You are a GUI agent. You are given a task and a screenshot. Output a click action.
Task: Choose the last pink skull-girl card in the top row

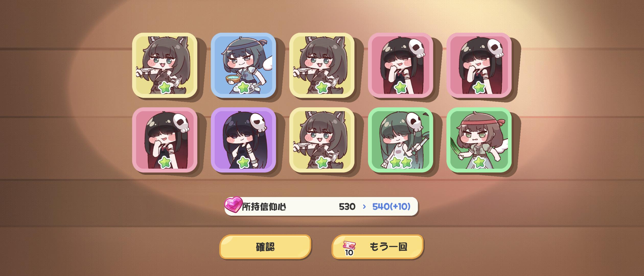tap(479, 65)
